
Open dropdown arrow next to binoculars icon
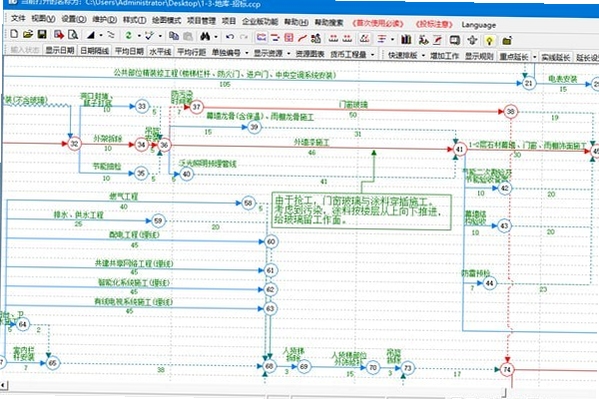[x=216, y=37]
